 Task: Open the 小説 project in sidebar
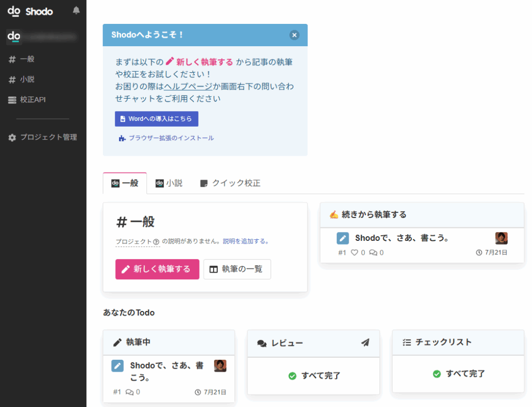22,79
